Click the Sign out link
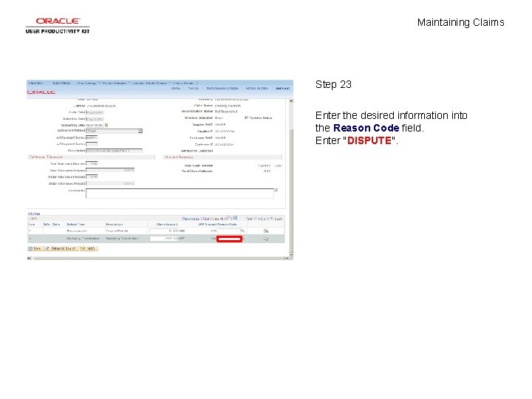The image size is (532, 399). click(x=282, y=88)
